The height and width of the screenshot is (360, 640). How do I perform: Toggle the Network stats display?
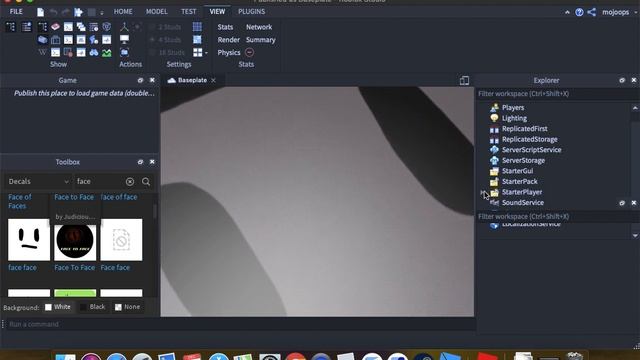[259, 27]
